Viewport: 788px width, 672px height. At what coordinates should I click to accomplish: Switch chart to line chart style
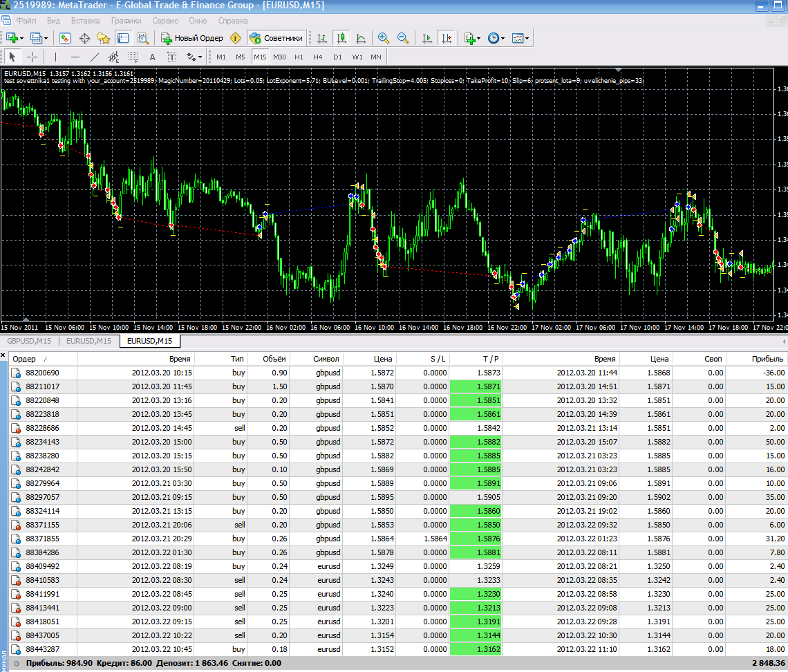click(361, 38)
